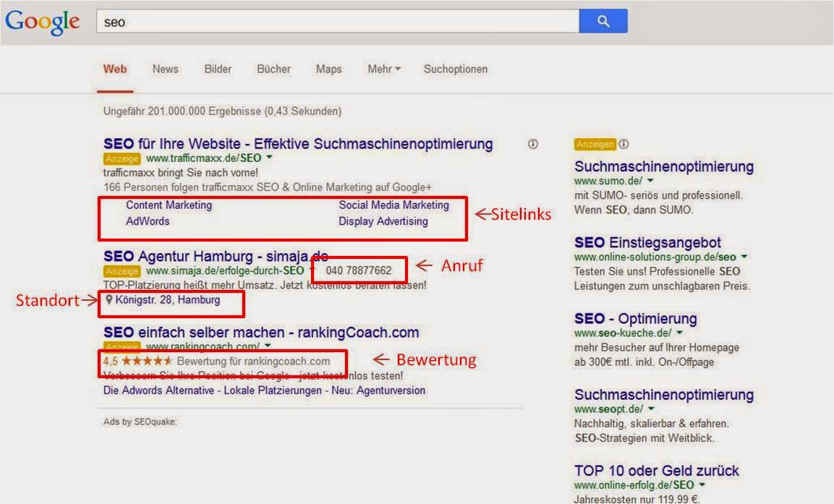
Task: Open SEO einfach selber machen headline
Action: [261, 333]
